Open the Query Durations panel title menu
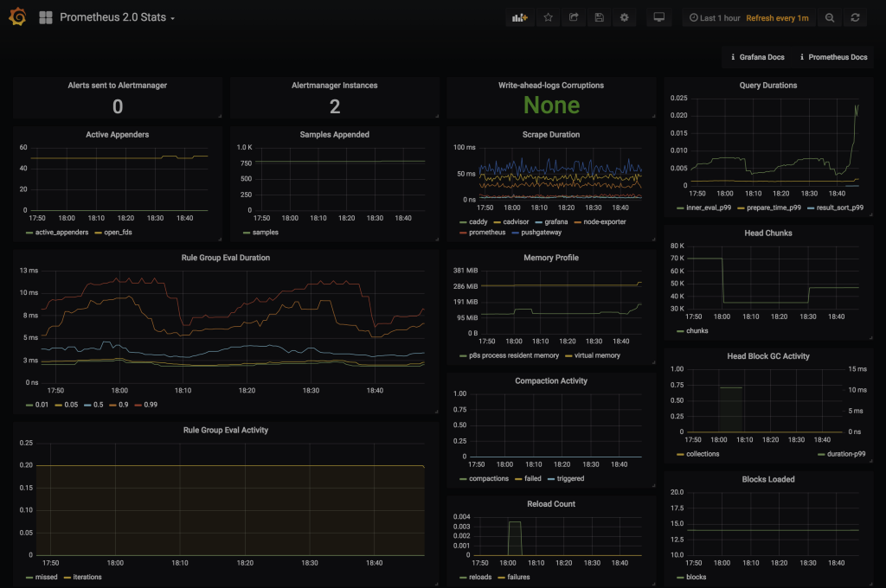 (x=768, y=86)
